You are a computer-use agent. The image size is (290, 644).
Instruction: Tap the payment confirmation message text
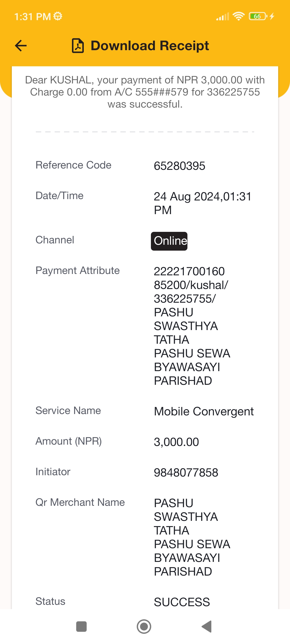coord(145,92)
